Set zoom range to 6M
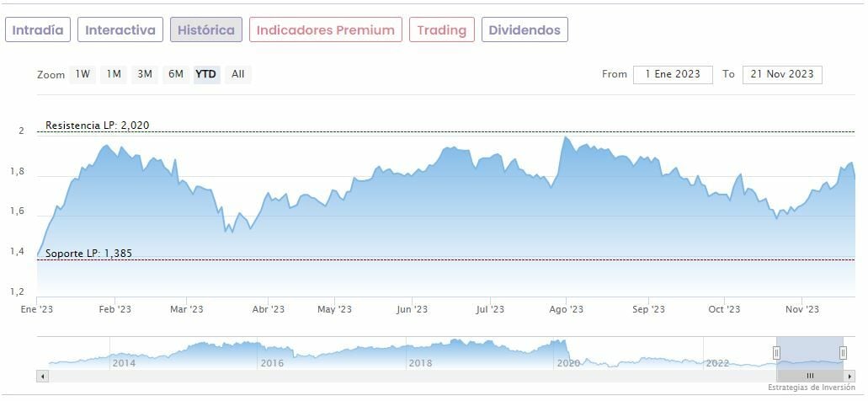868x401 pixels. pos(176,74)
